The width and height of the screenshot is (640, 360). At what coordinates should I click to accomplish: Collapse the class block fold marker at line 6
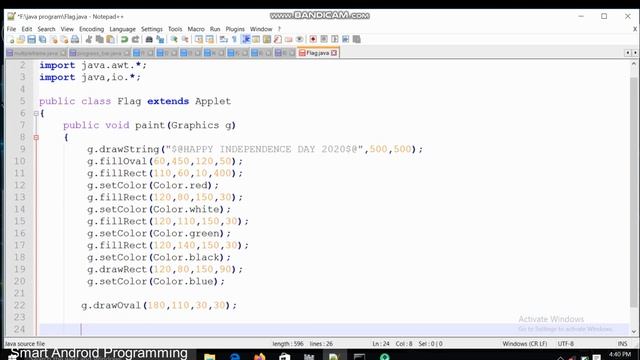[36, 113]
